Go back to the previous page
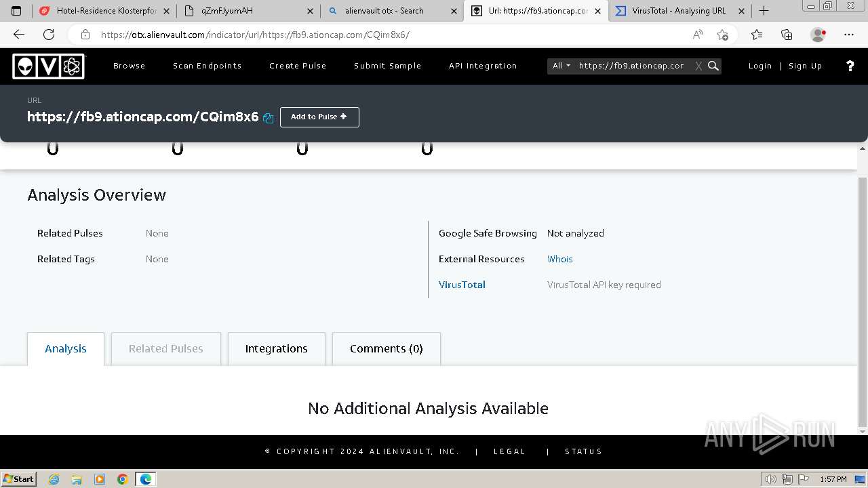Viewport: 868px width, 488px height. pyautogui.click(x=19, y=35)
